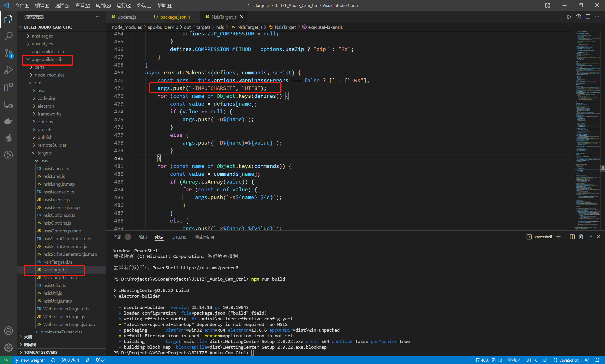The width and height of the screenshot is (605, 364).
Task: Switch to the package.json tab
Action: pos(174,17)
